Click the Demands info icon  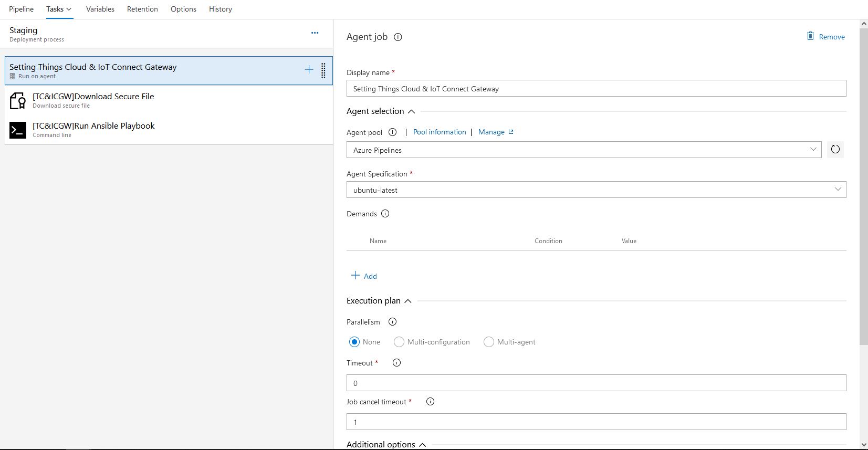coord(385,214)
